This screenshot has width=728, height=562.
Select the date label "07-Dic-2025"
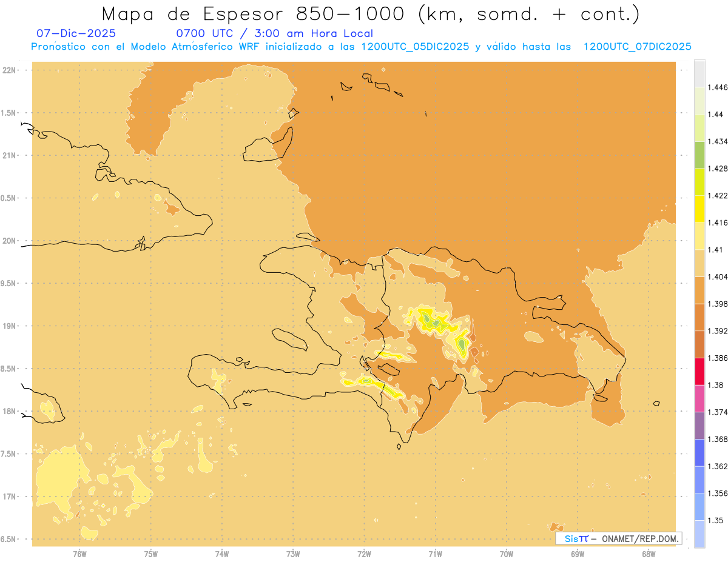click(76, 33)
